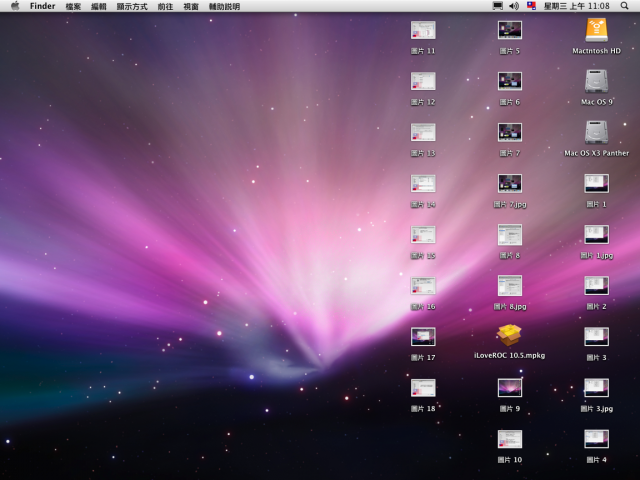Select the 圖片 14 file icon

point(423,184)
